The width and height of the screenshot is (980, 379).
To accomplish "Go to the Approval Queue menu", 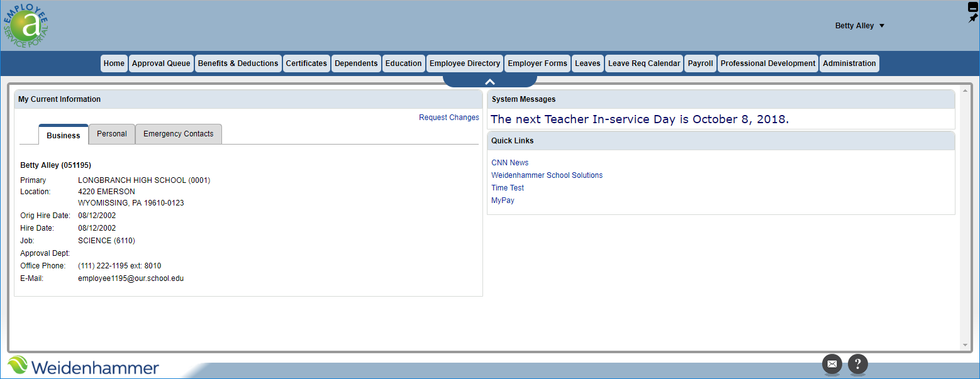I will (161, 63).
